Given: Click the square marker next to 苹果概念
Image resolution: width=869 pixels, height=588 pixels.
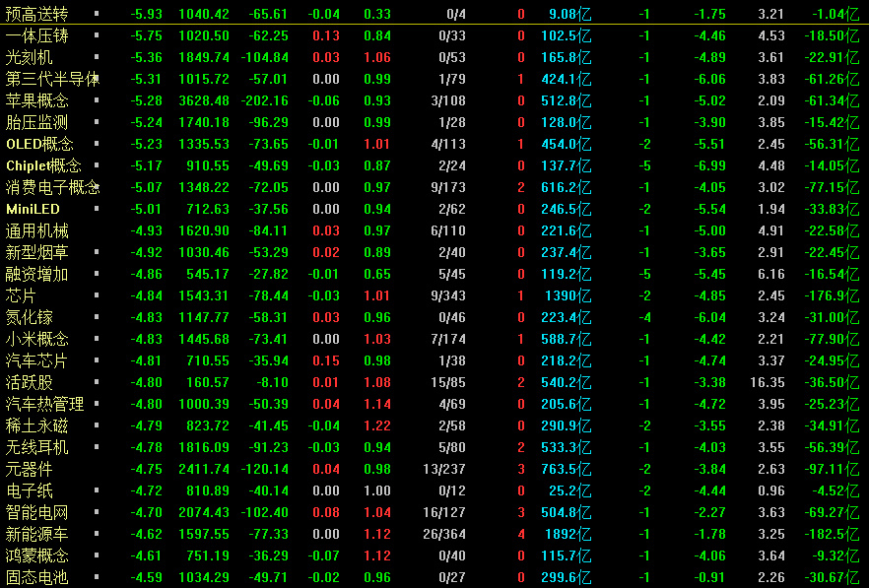Looking at the screenshot, I should [x=97, y=100].
